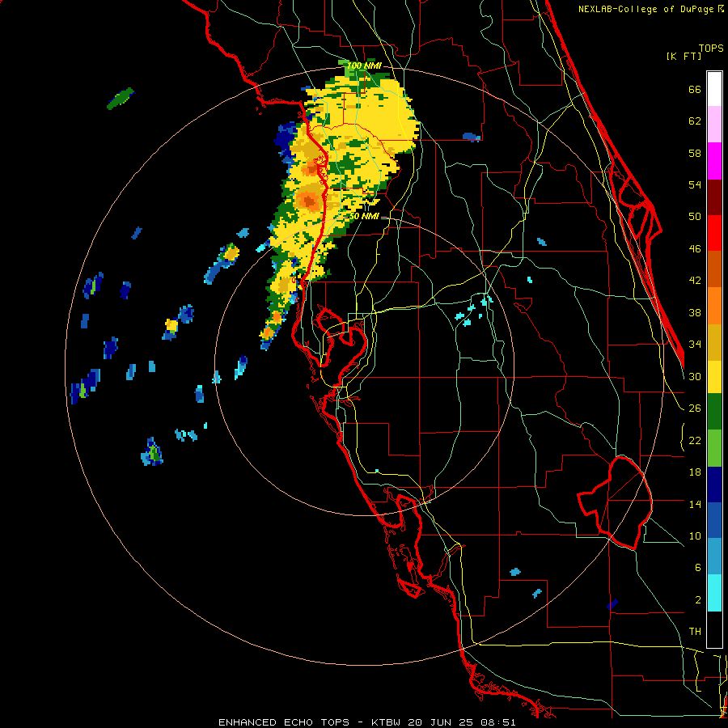
Task: Click the 58 legend value
Action: [x=695, y=153]
